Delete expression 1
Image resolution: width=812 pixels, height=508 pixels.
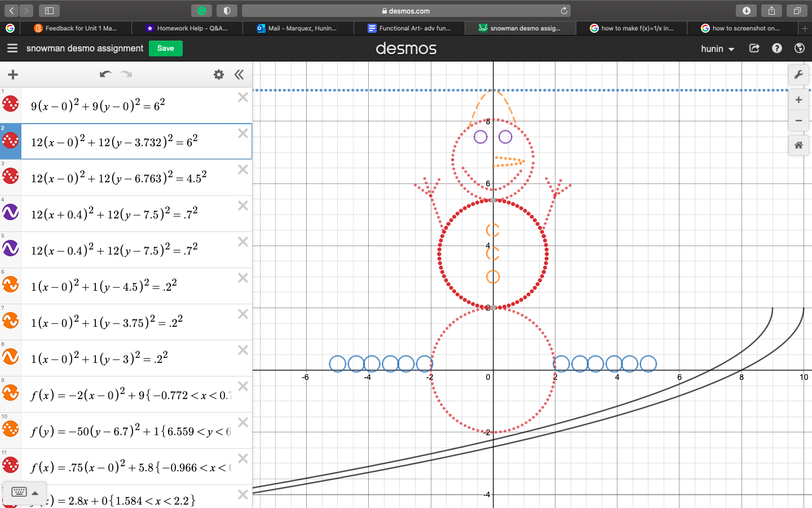243,97
